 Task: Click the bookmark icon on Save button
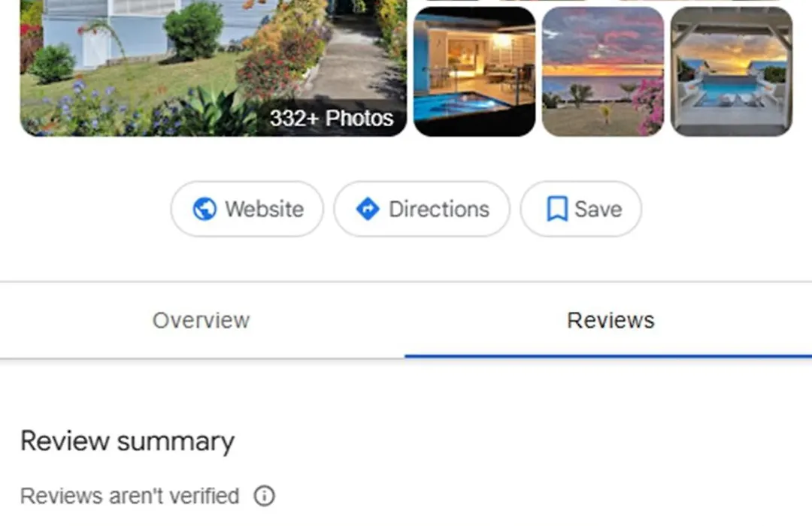[557, 209]
